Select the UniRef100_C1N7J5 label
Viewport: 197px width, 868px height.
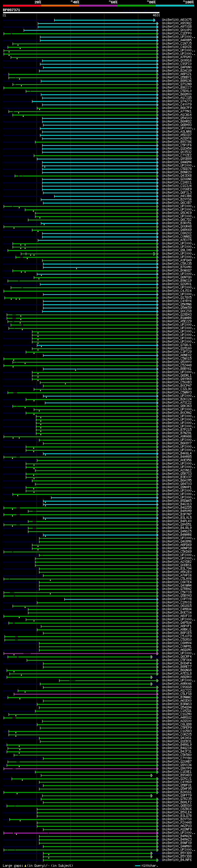pyautogui.click(x=177, y=44)
